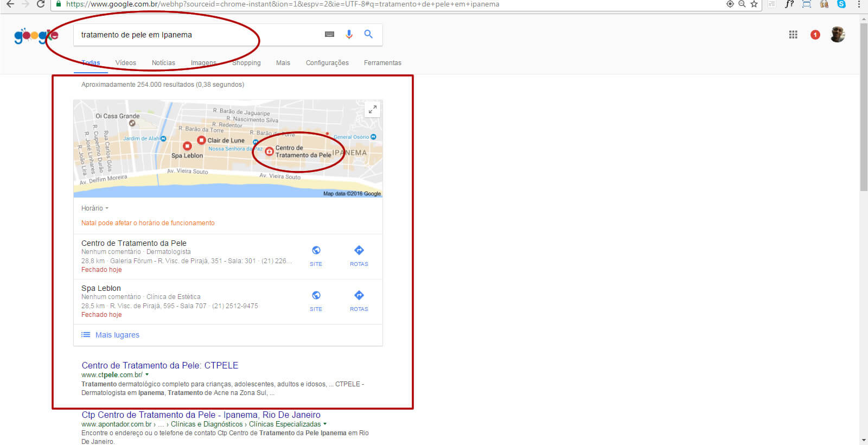The image size is (868, 445).
Task: Open the site for Spa Leblon
Action: [x=316, y=301]
